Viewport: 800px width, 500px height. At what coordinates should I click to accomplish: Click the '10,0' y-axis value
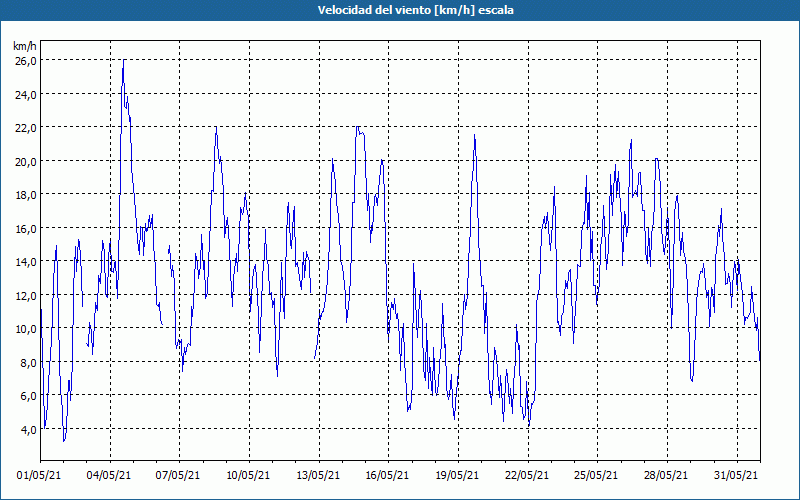[x=26, y=329]
